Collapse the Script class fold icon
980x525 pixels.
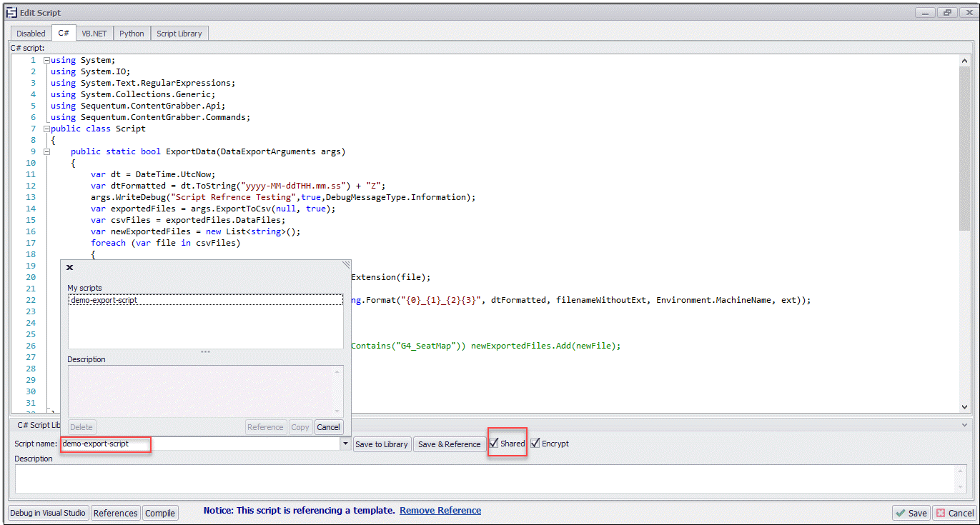[x=46, y=129]
